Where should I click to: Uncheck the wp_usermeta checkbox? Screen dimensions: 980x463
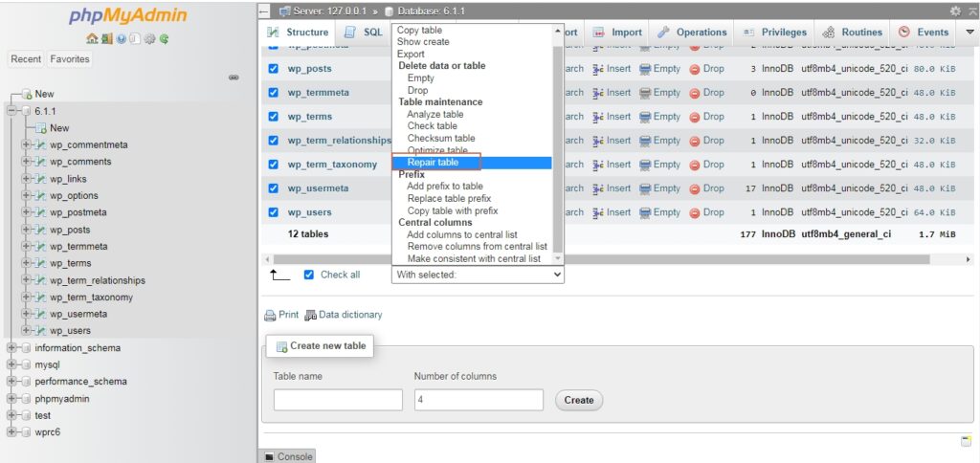pos(273,188)
